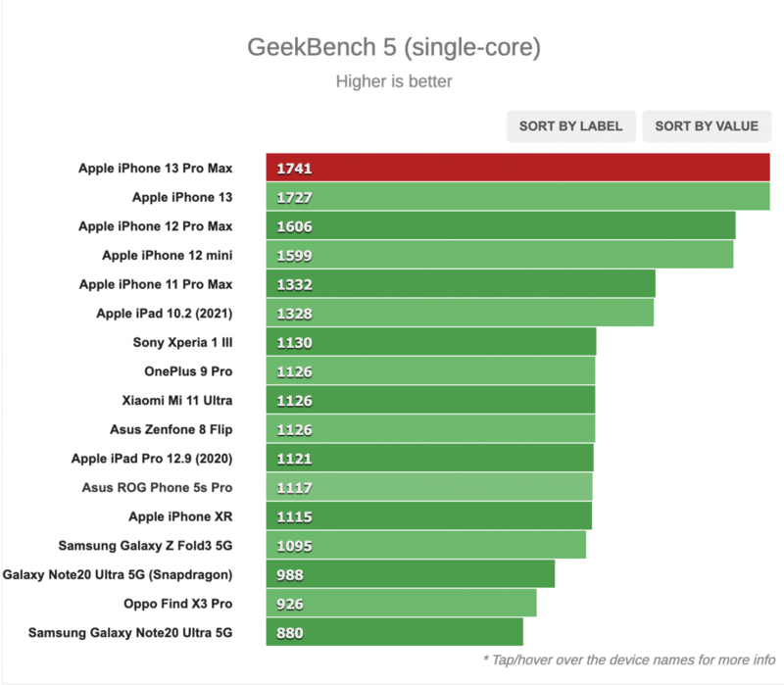Screen dimensions: 784x685
Task: Click the GeekBench 5 (single-core) chart title
Action: 392,48
